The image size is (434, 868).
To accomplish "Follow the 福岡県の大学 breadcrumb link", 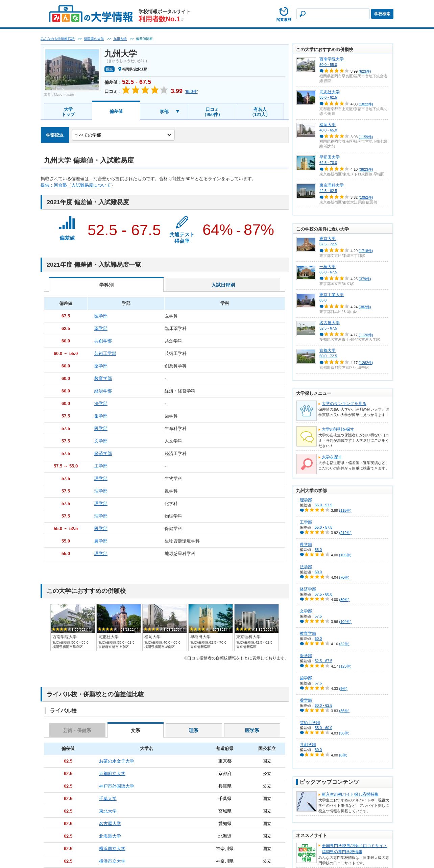I will coord(94,39).
